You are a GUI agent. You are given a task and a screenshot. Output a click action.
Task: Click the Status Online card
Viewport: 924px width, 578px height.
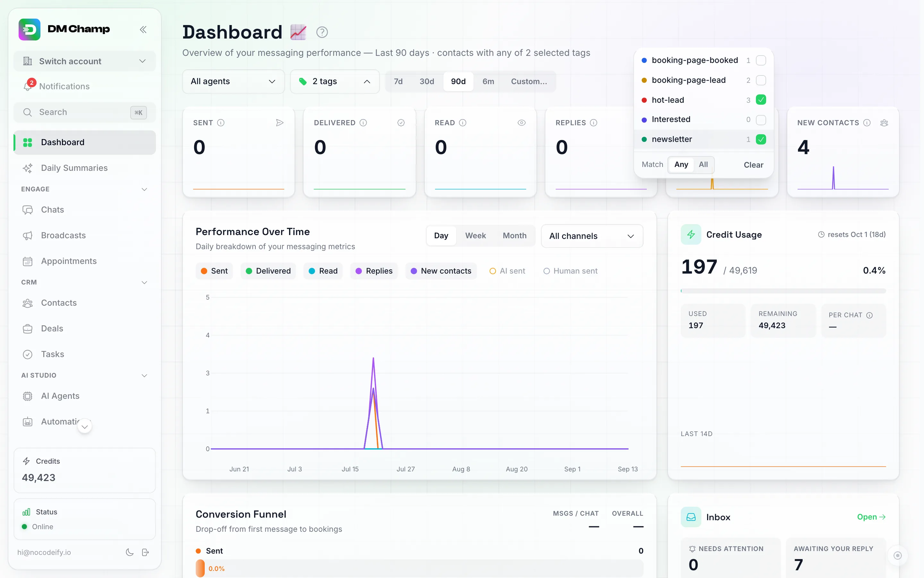[x=84, y=519]
